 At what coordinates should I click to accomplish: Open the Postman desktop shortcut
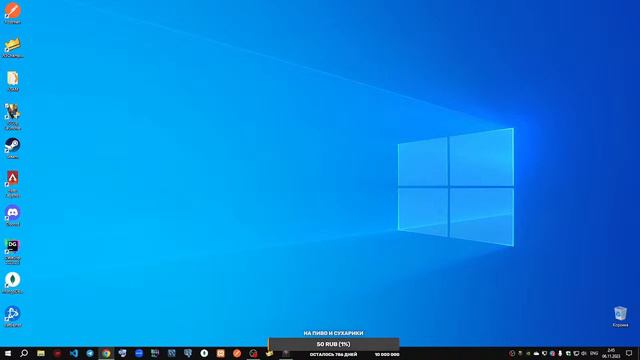point(13,12)
